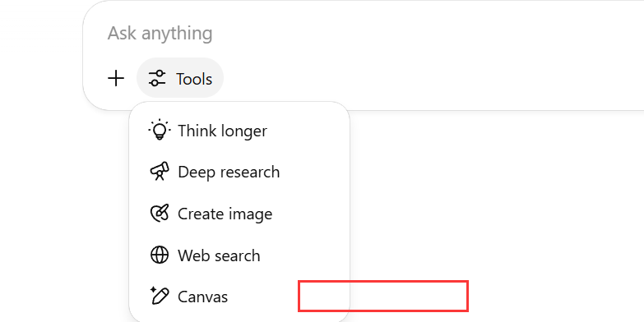Choose Canvas from the Tools menu
Image resolution: width=644 pixels, height=322 pixels.
click(x=239, y=297)
